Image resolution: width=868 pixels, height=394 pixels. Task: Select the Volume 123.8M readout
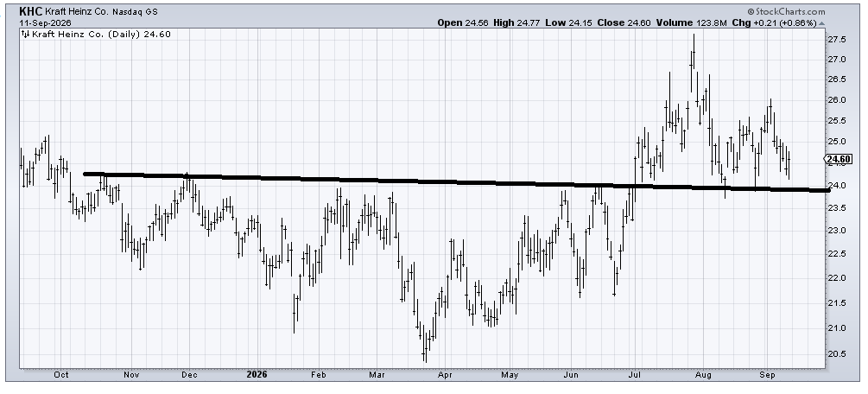692,22
